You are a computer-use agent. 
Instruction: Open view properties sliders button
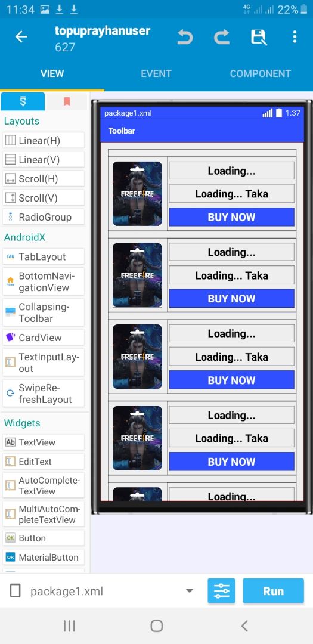point(221,590)
